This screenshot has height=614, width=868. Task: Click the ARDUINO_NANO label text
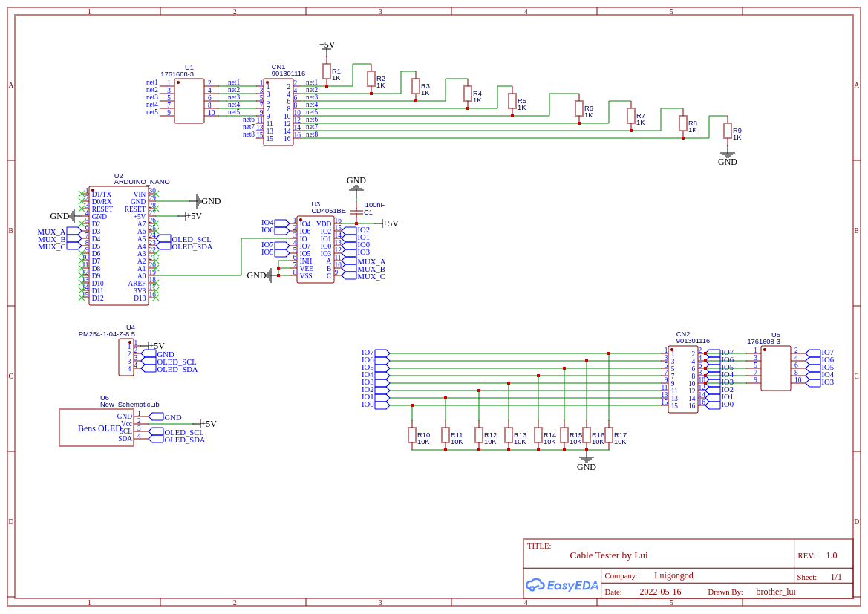142,182
